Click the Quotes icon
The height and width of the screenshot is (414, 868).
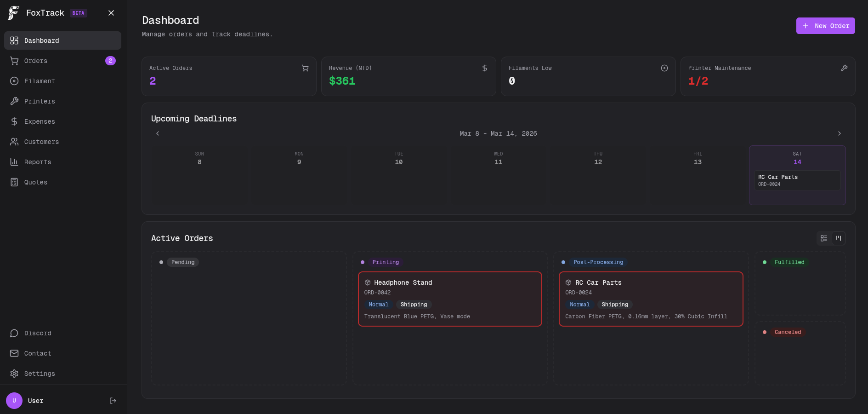coord(14,182)
